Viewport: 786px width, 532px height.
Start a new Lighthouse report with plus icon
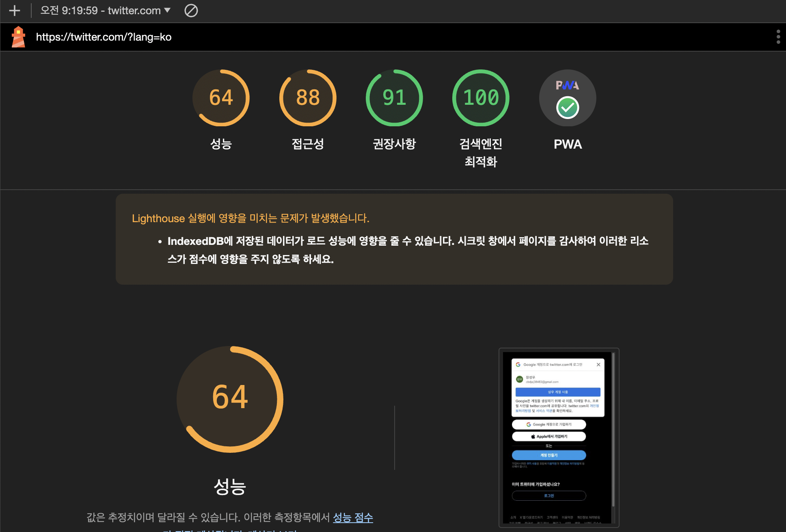click(15, 11)
